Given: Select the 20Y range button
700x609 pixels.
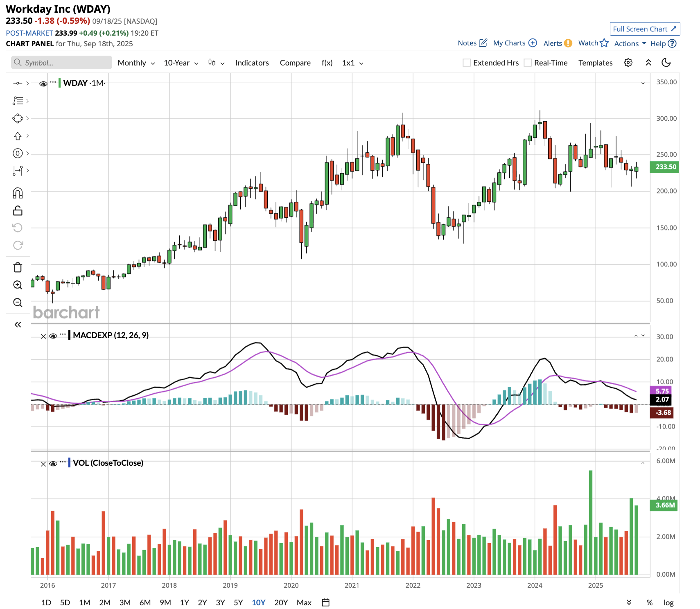Looking at the screenshot, I should (x=281, y=602).
